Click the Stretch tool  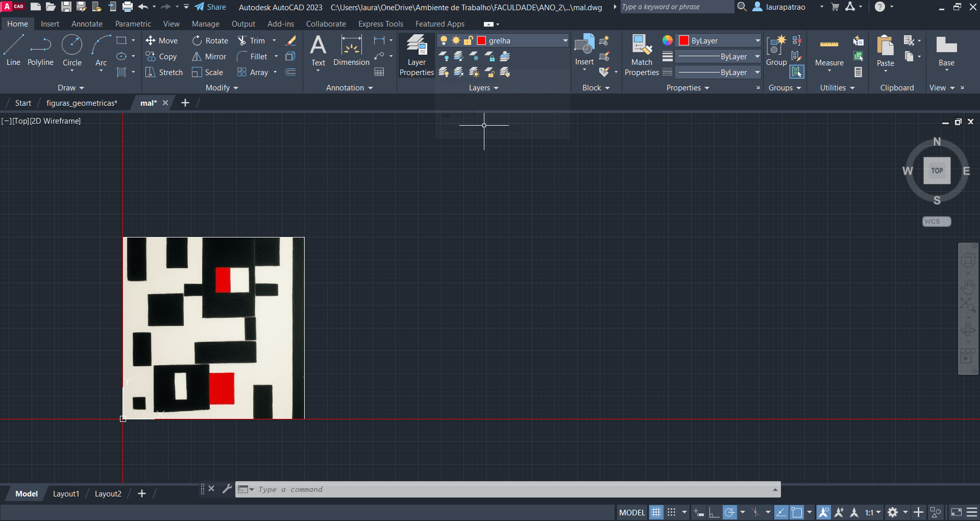pos(164,73)
